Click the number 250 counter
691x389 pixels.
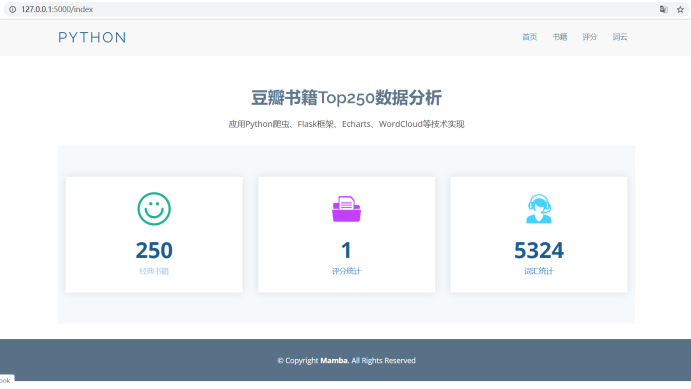[154, 250]
